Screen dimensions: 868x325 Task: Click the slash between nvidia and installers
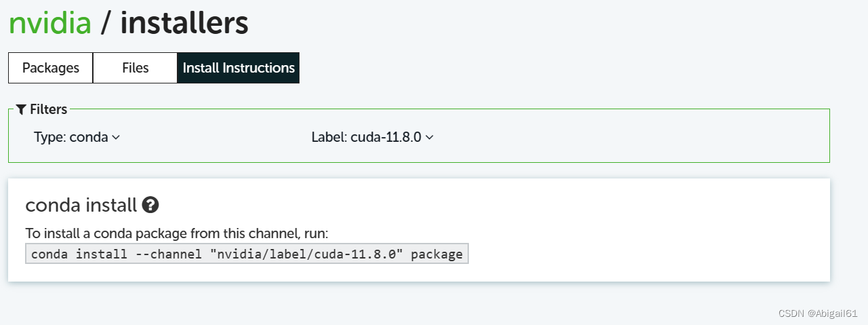coord(105,24)
